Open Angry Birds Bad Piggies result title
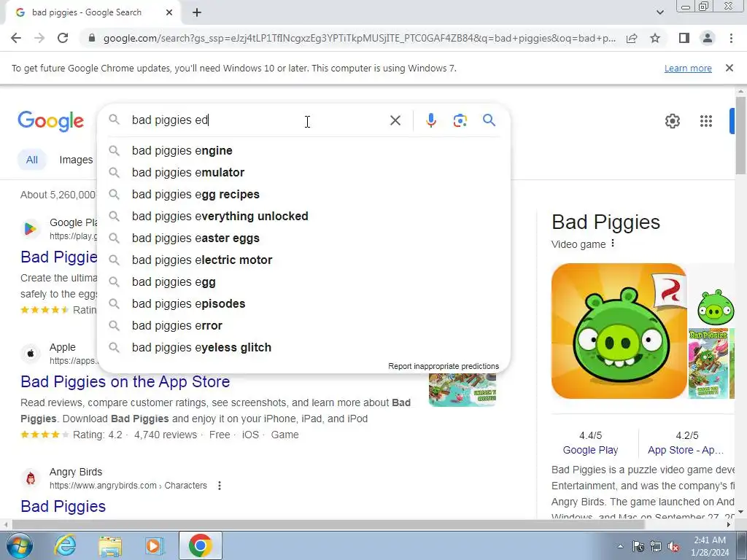Viewport: 747px width, 560px height. pos(63,507)
